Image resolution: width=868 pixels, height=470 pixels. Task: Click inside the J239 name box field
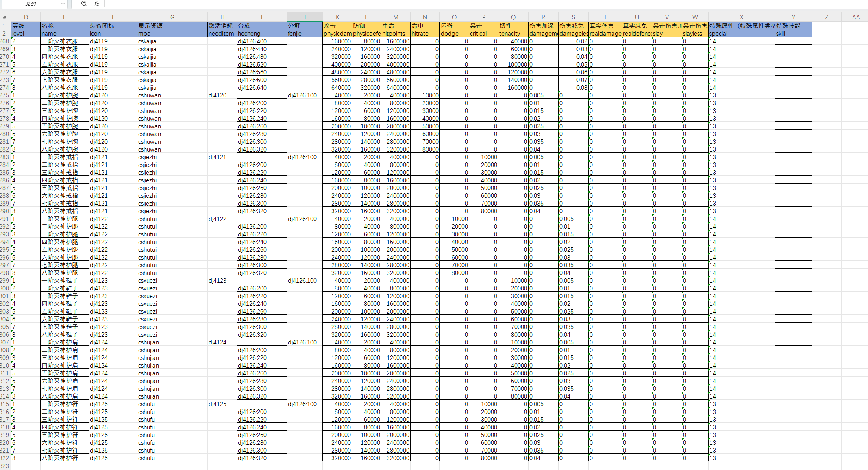[x=30, y=4]
